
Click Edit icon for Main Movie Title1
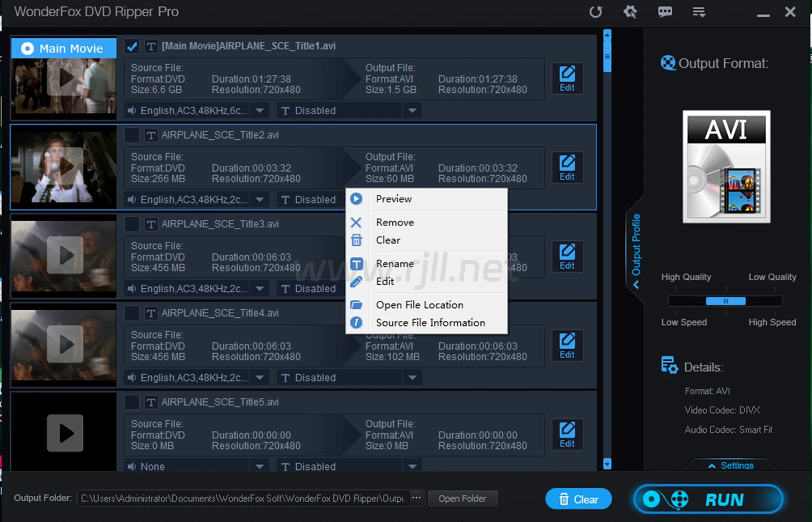pyautogui.click(x=567, y=78)
